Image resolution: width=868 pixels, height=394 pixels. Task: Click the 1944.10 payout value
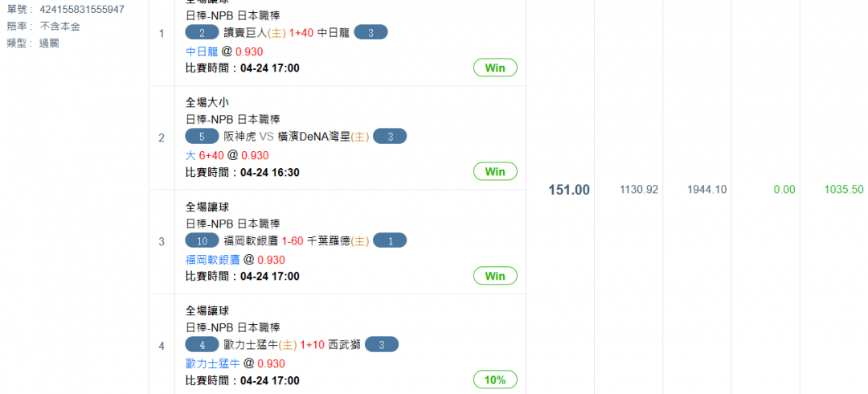click(707, 190)
